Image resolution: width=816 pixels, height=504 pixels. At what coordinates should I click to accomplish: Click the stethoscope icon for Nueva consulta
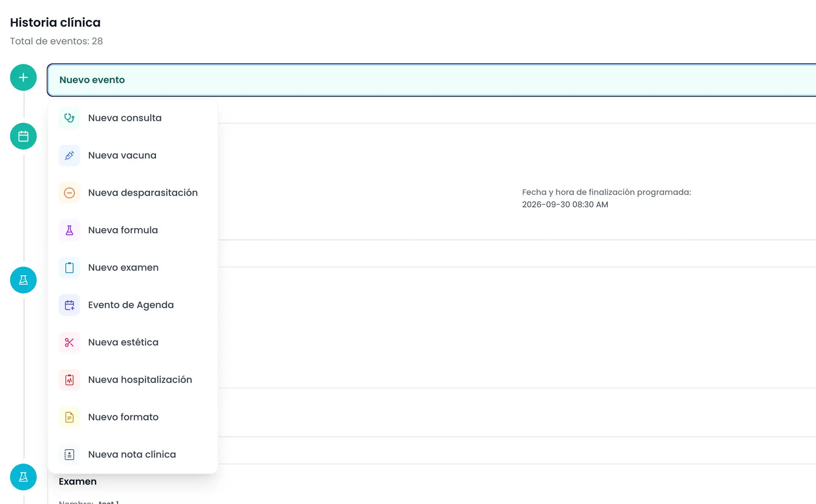tap(69, 118)
